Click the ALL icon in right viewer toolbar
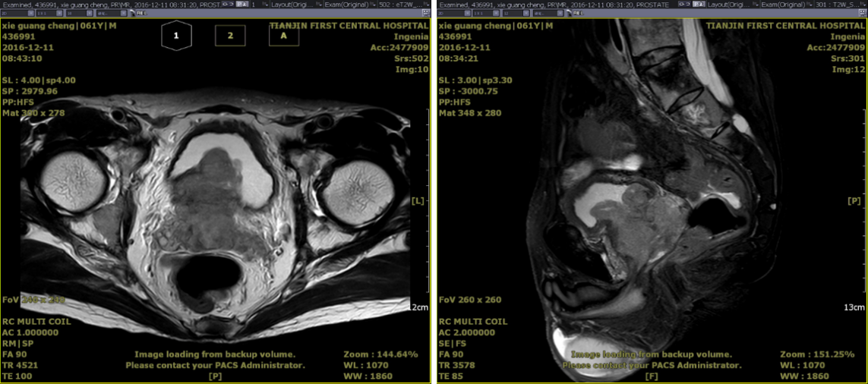 pos(578,13)
